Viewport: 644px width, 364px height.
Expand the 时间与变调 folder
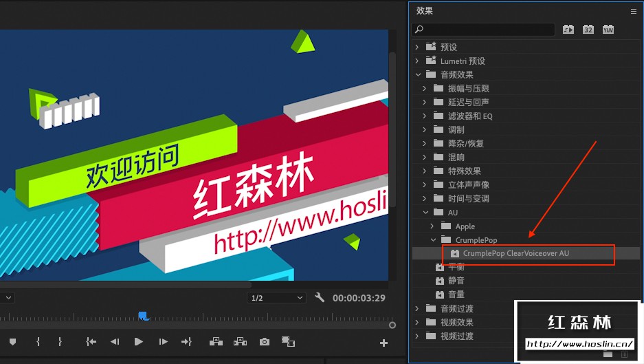pyautogui.click(x=424, y=199)
